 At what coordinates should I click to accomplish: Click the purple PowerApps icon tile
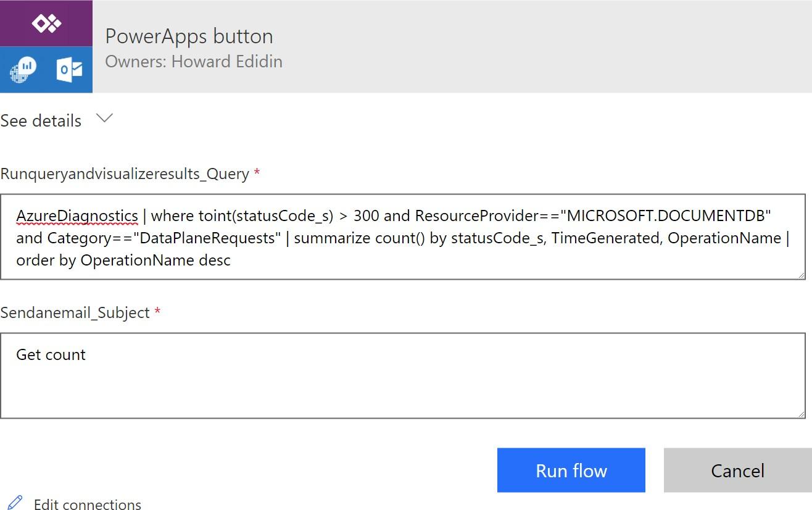point(46,23)
